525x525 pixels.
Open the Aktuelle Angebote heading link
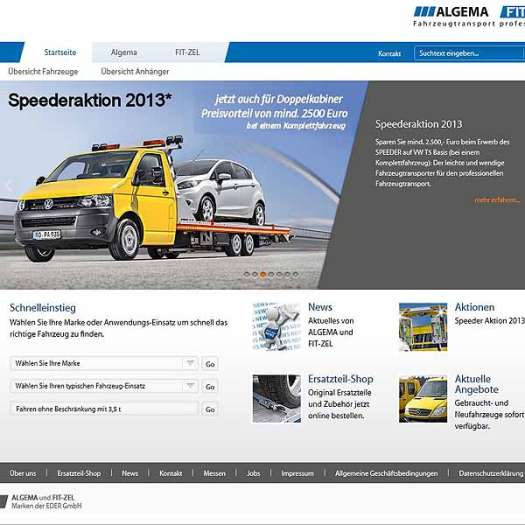point(476,384)
